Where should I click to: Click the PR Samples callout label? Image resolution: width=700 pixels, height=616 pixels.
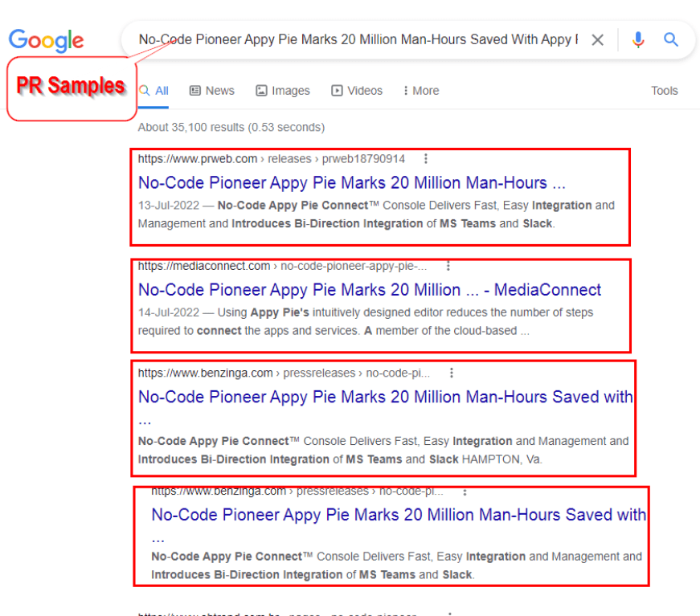(x=71, y=86)
